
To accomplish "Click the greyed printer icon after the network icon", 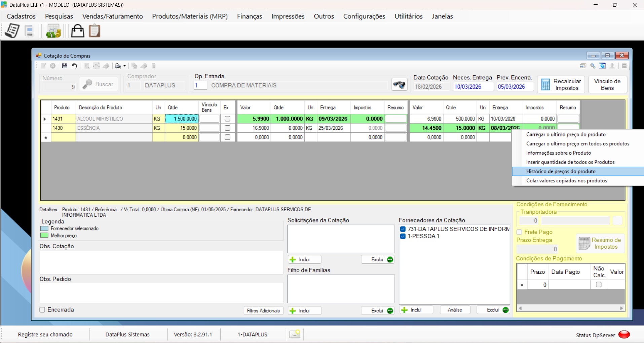I will (x=106, y=66).
